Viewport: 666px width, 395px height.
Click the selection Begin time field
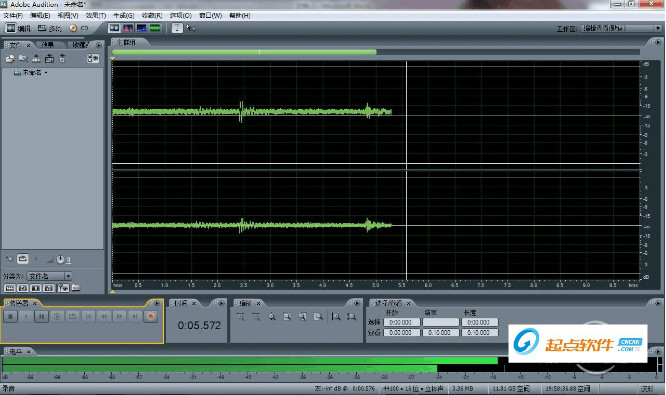[x=401, y=322]
